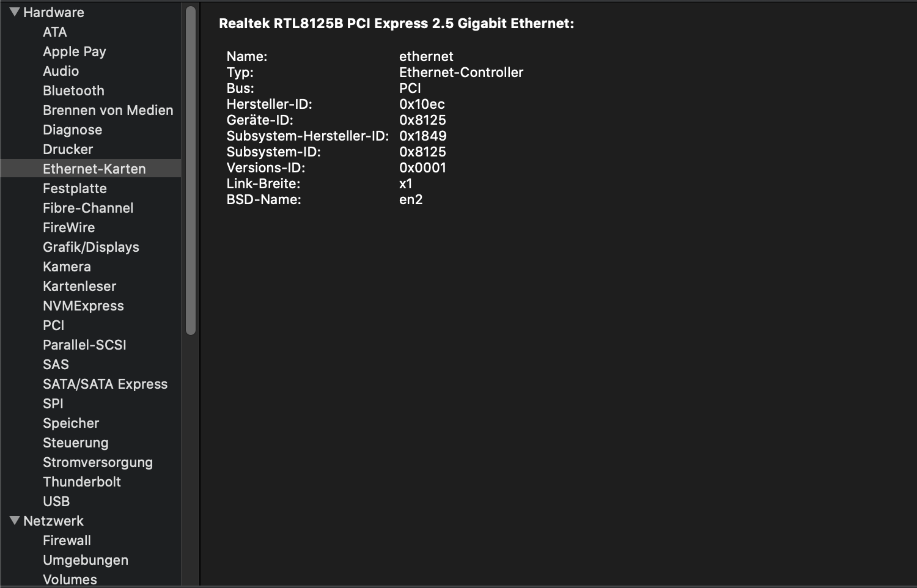Show Bluetooth hardware information
Viewport: 917px width, 588px height.
tap(73, 90)
